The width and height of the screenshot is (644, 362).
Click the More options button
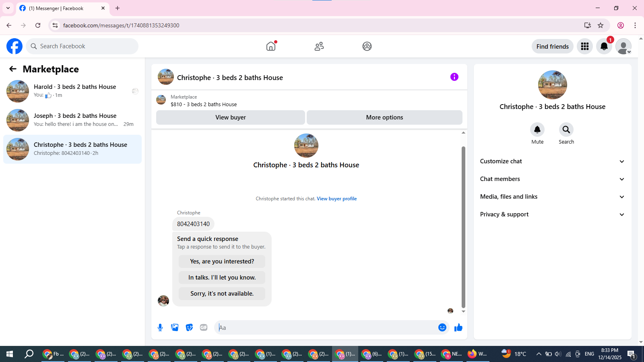384,117
